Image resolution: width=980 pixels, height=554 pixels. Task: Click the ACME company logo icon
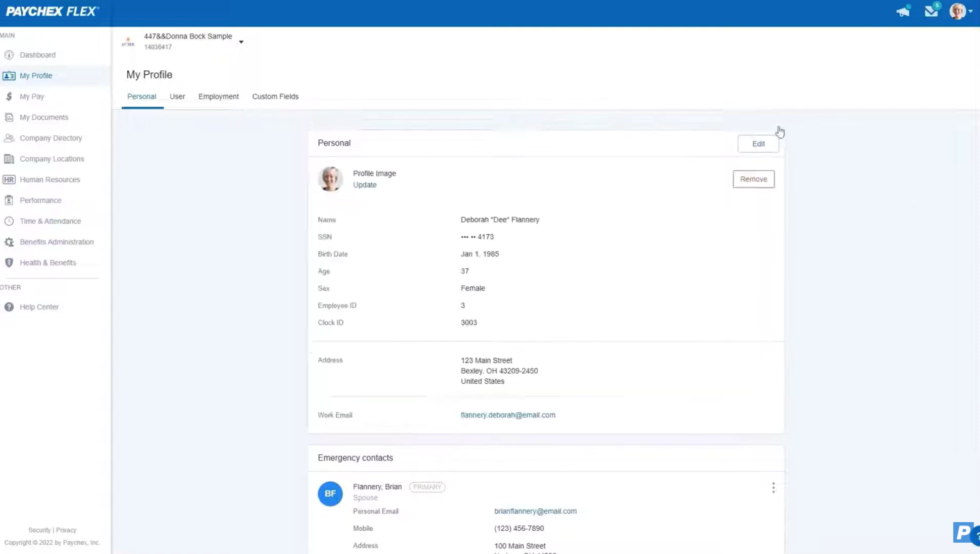(x=128, y=42)
